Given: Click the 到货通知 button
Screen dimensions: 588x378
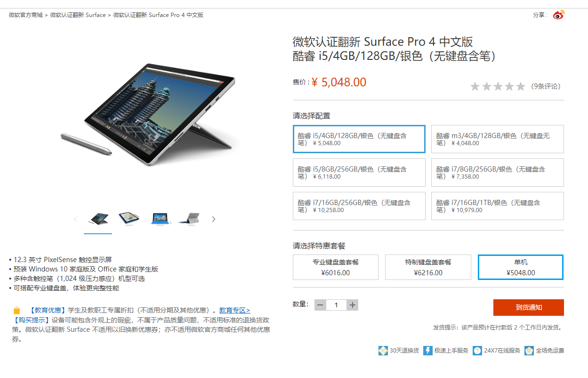Looking at the screenshot, I should click(x=528, y=307).
